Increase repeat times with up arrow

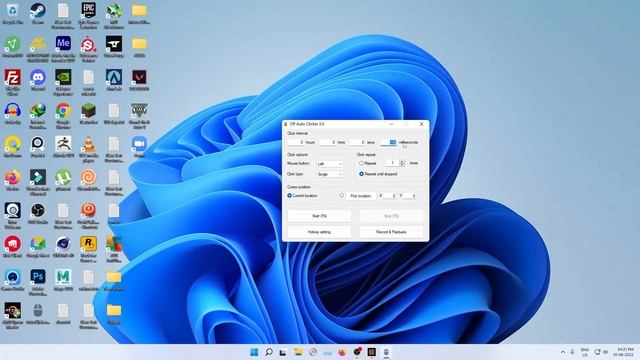[402, 161]
